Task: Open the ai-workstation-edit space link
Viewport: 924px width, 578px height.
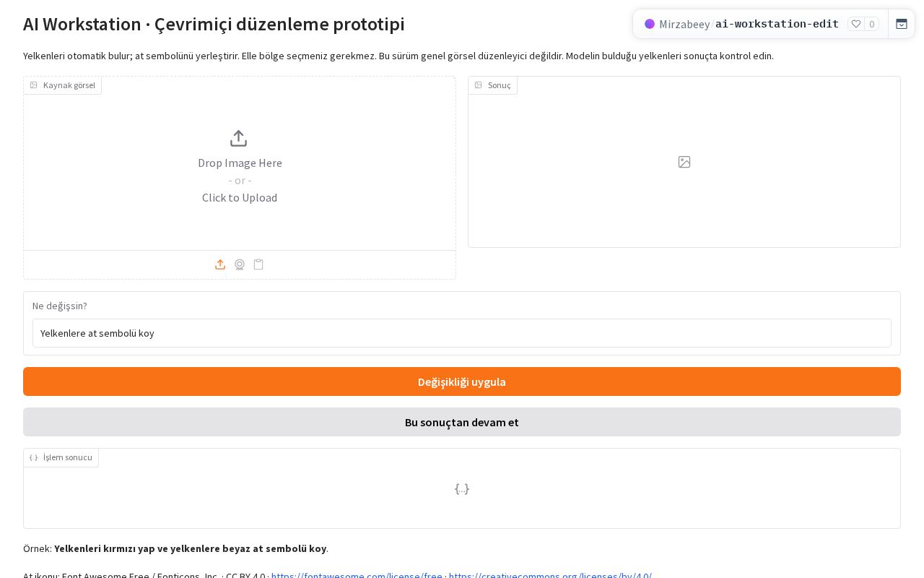Action: pos(777,24)
